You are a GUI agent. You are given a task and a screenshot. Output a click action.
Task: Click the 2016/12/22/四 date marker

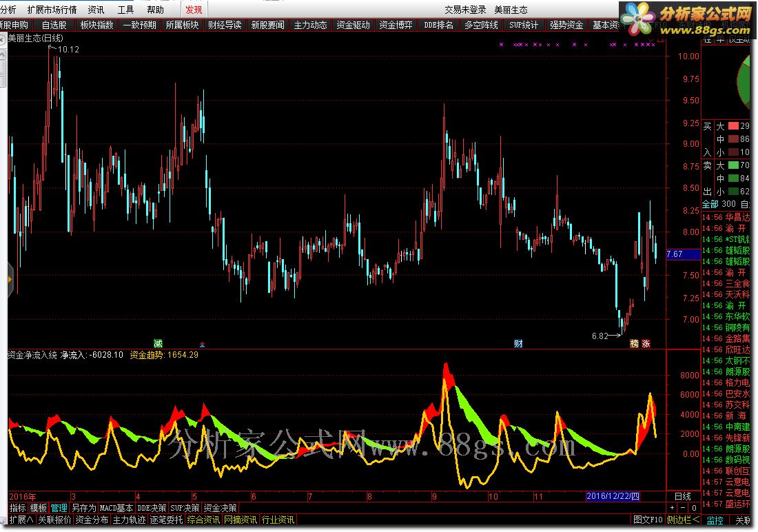pyautogui.click(x=613, y=496)
